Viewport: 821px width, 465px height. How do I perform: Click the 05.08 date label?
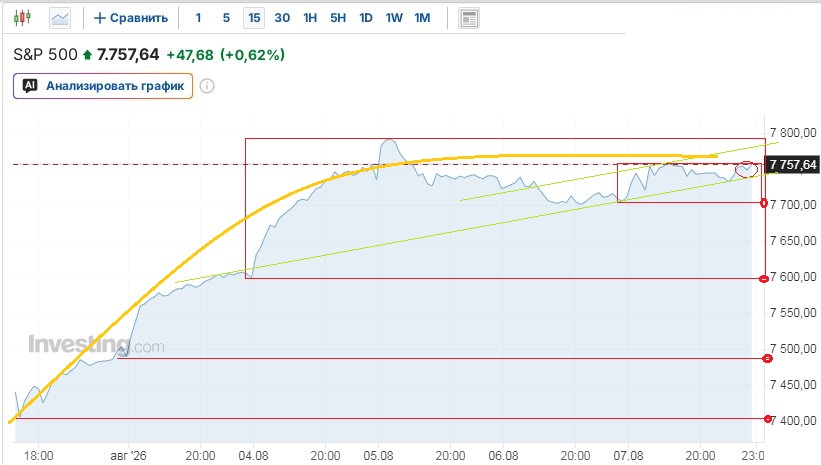click(x=378, y=456)
